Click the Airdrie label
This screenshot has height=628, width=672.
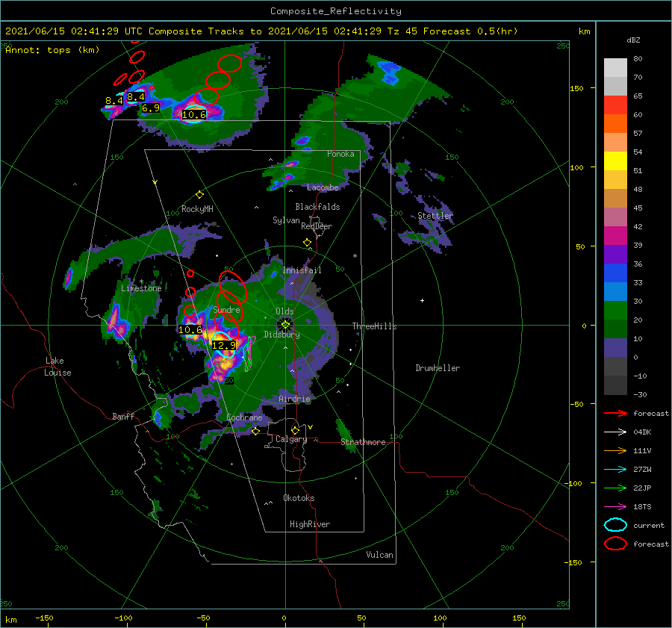(294, 399)
